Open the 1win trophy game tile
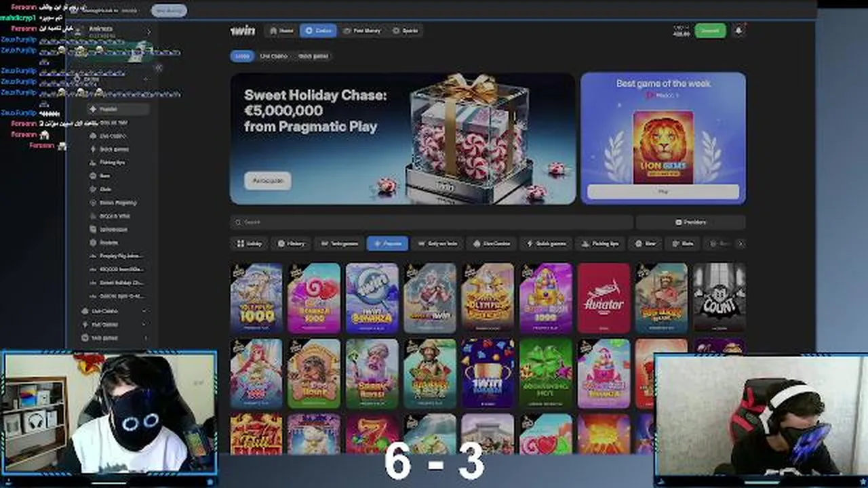The width and height of the screenshot is (868, 488). pyautogui.click(x=488, y=374)
